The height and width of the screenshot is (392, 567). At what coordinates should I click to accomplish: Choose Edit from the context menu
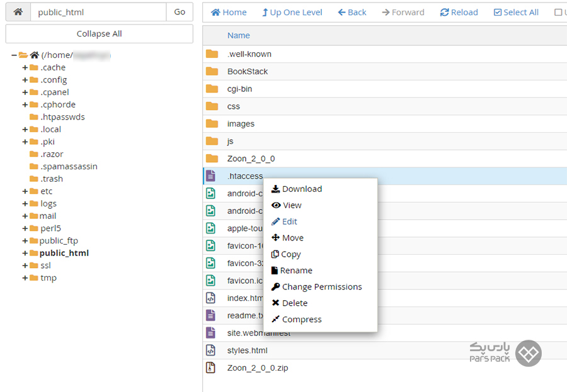(x=284, y=221)
